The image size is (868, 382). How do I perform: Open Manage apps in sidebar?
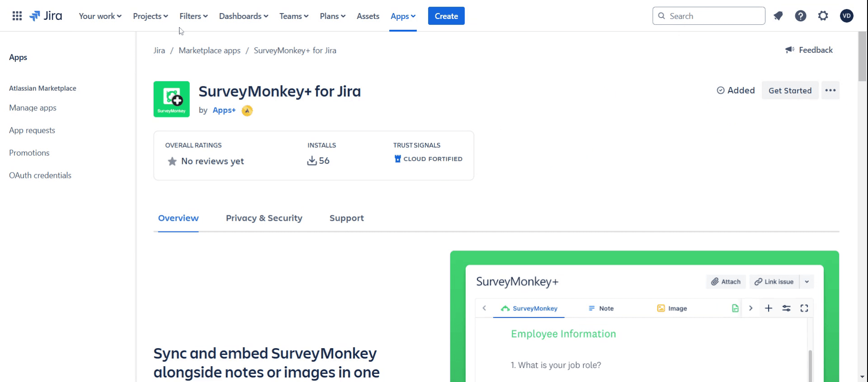click(x=33, y=108)
